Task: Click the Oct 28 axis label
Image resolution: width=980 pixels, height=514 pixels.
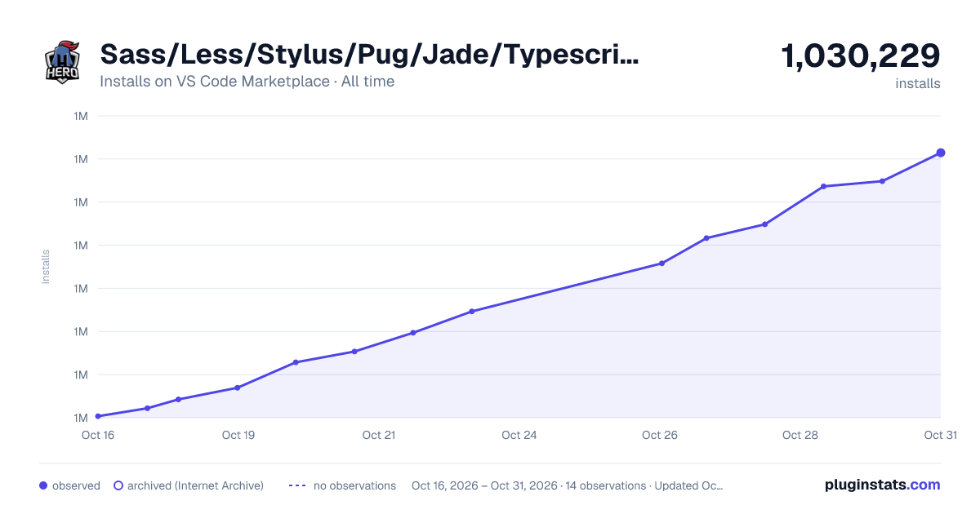Action: 800,435
